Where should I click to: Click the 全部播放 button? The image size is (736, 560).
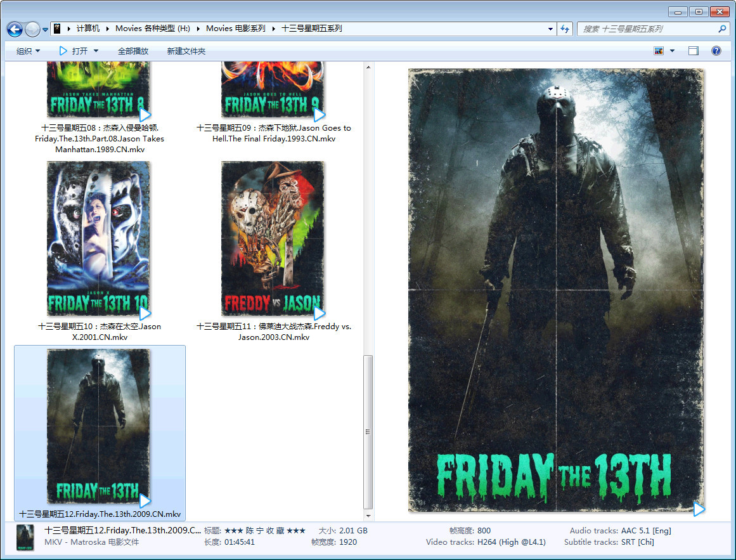[x=133, y=51]
